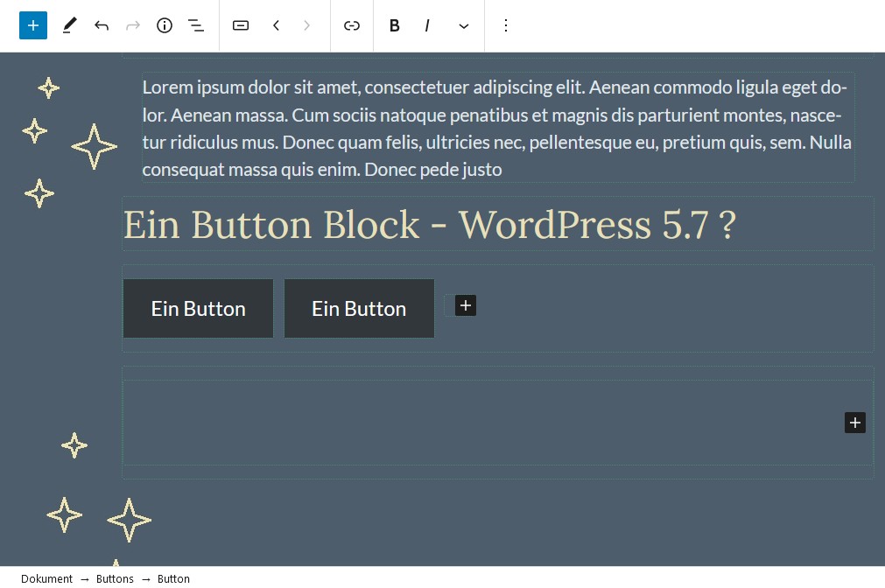Screen dimensions: 885x588
Task: Select the second Ein Button
Action: pos(359,309)
